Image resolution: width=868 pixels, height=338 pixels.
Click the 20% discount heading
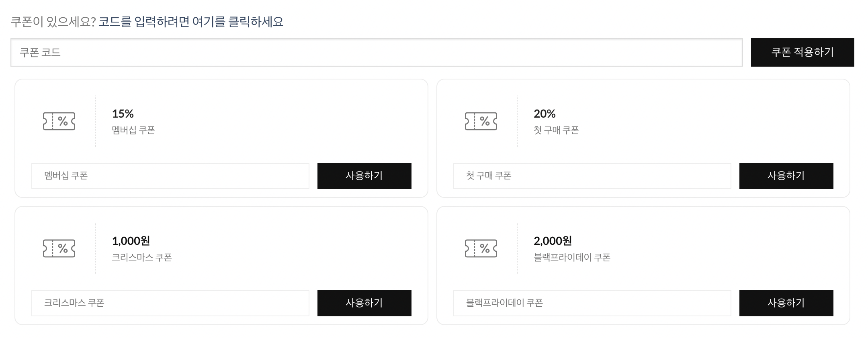tap(545, 114)
